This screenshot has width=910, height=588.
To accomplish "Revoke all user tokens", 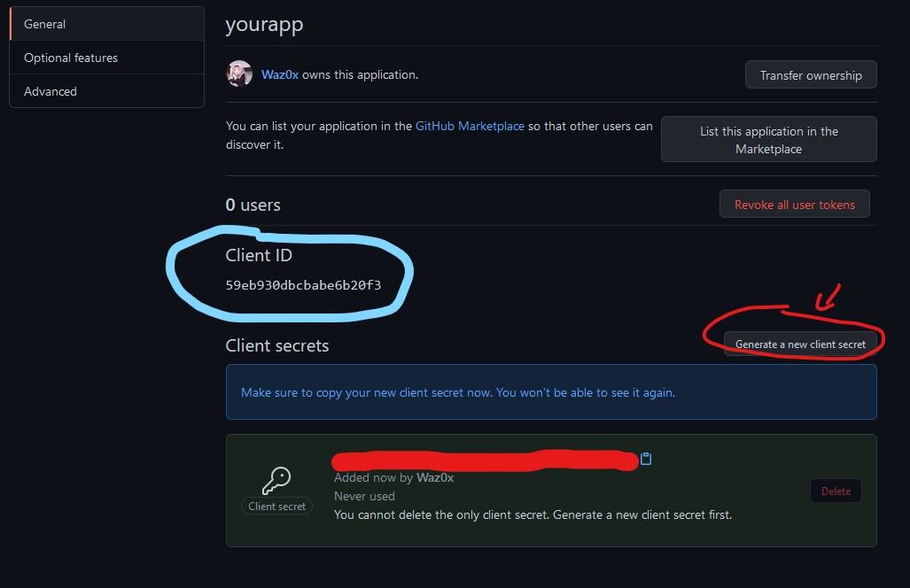I will 795,205.
